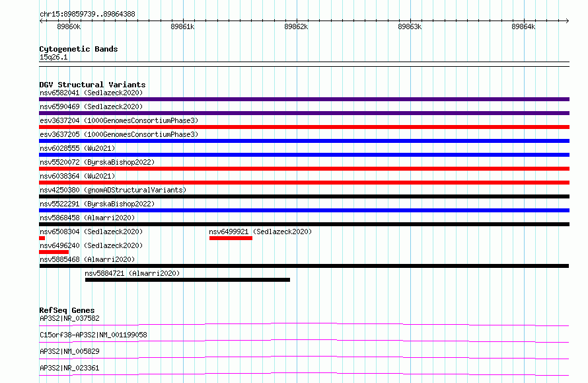The height and width of the screenshot is (383, 588).
Task: Click the RefSeq Genes track title
Action: tap(67, 310)
